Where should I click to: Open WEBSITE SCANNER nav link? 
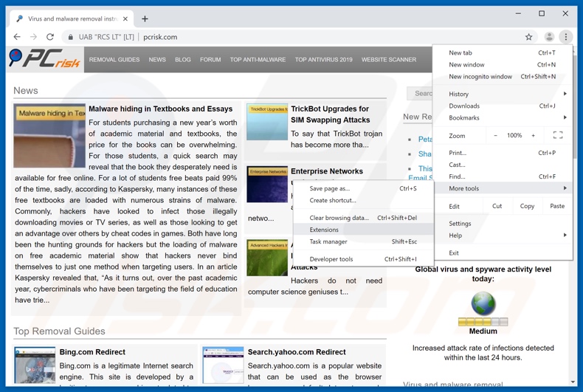[x=389, y=60]
